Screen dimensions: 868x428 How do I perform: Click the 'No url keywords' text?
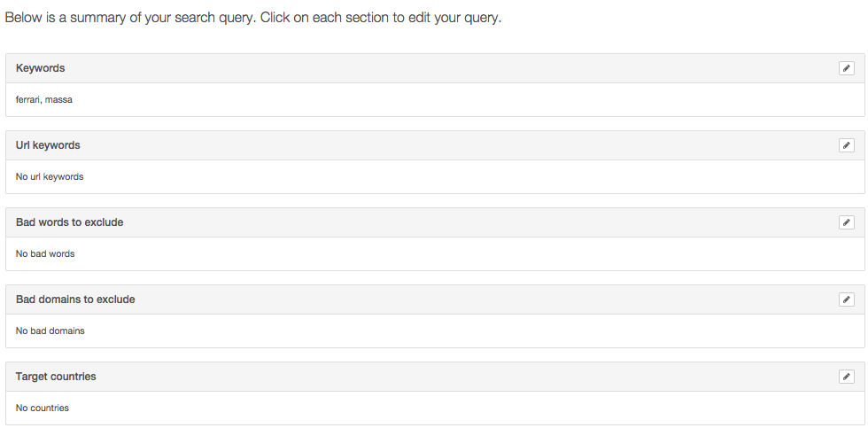coord(50,177)
